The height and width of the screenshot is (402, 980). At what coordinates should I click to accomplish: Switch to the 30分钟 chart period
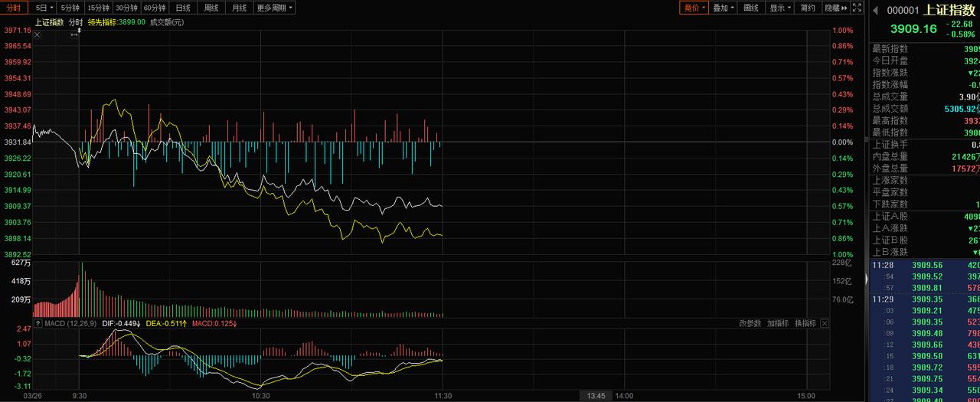tap(126, 8)
